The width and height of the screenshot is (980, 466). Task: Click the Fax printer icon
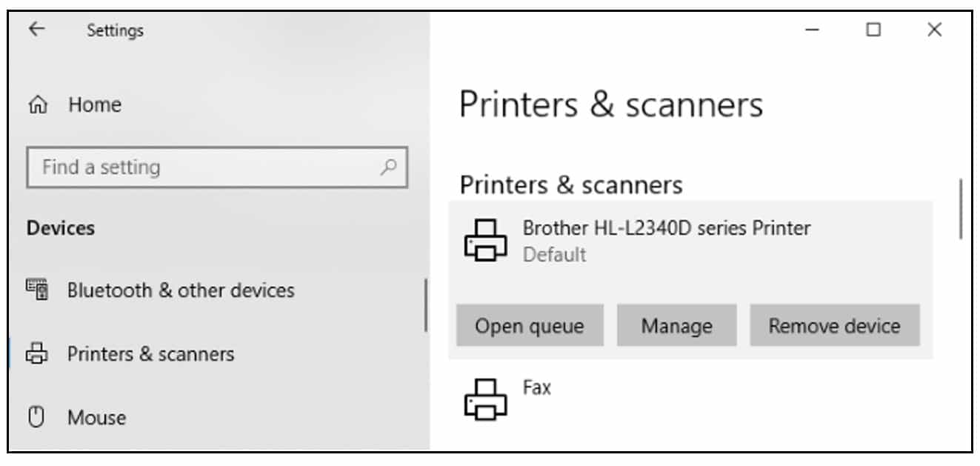(x=486, y=399)
